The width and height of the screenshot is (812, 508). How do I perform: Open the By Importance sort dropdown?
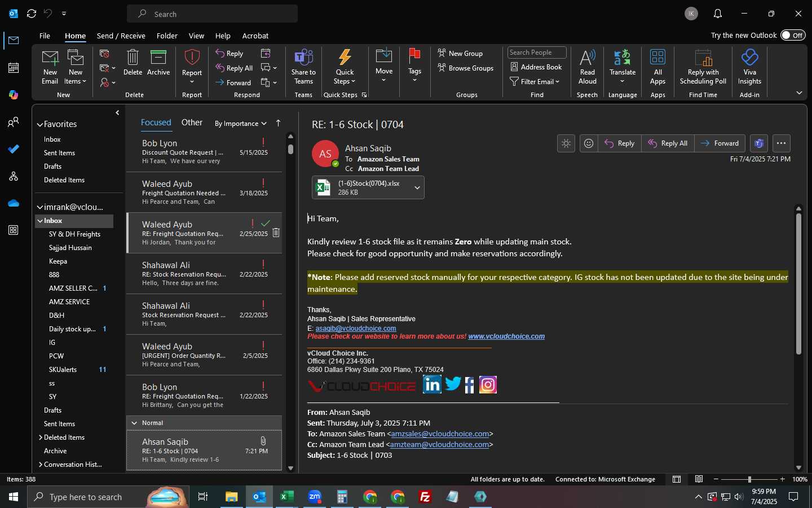[x=240, y=124]
